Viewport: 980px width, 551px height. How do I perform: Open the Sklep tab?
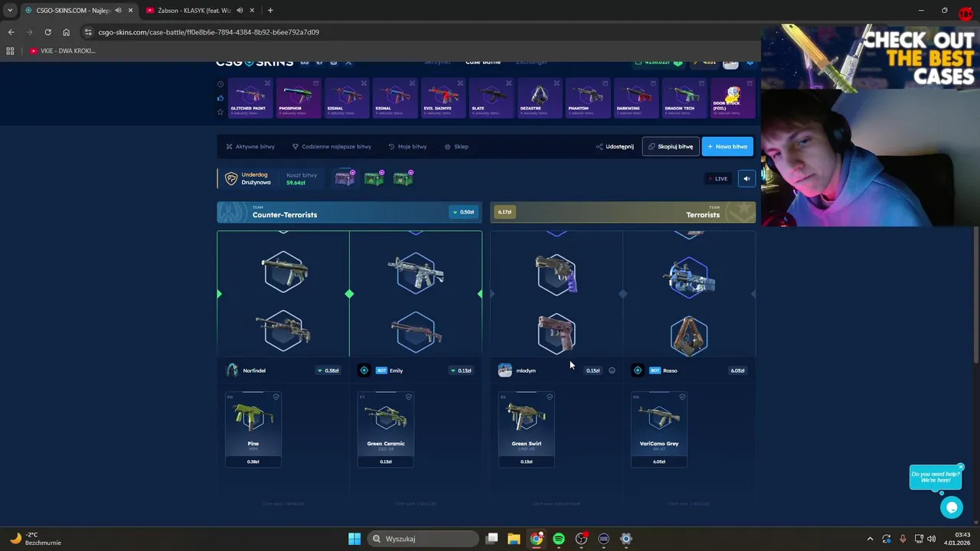pos(456,146)
